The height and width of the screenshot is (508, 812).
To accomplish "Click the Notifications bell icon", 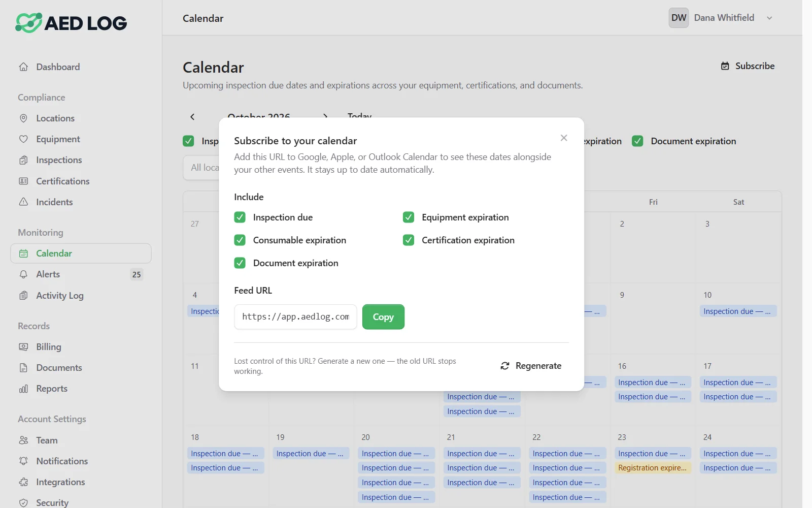I will coord(23,461).
